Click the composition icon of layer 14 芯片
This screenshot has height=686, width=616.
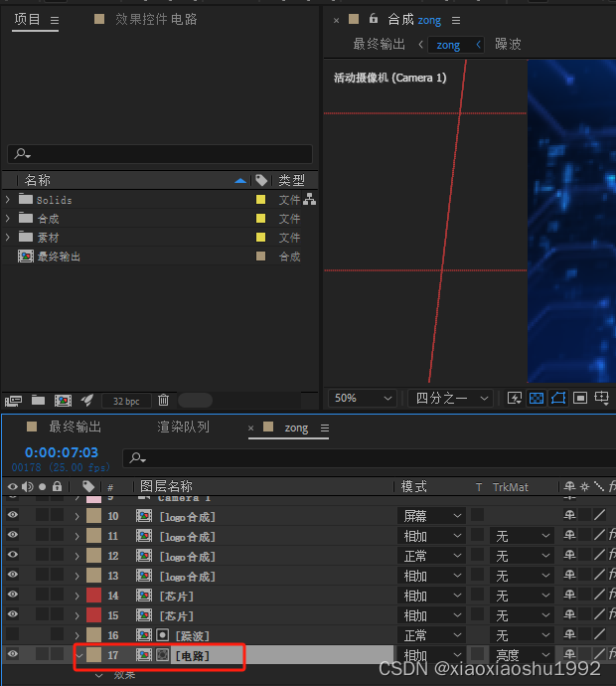(144, 596)
